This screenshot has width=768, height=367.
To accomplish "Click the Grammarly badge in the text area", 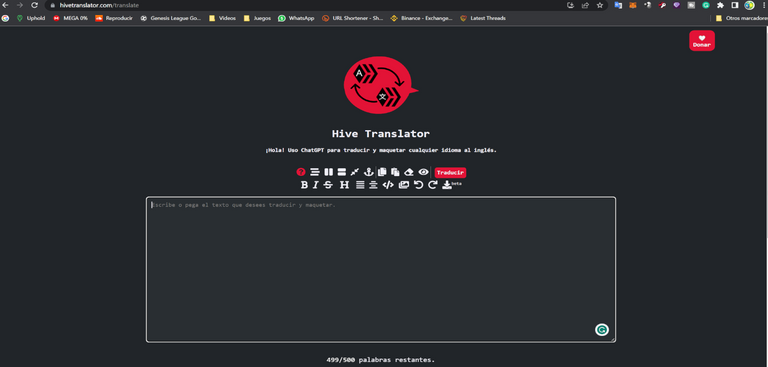I will [x=601, y=330].
